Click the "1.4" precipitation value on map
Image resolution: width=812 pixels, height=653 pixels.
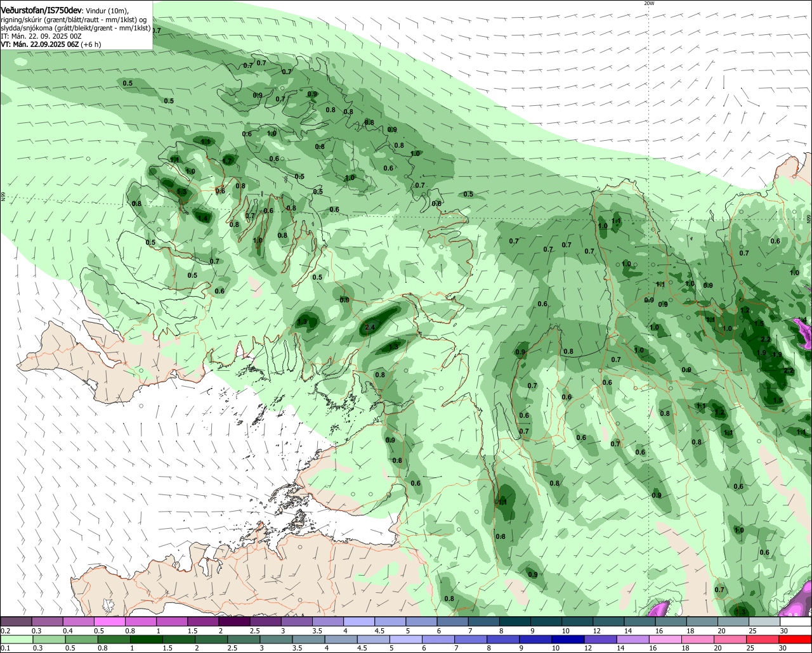tap(203, 217)
